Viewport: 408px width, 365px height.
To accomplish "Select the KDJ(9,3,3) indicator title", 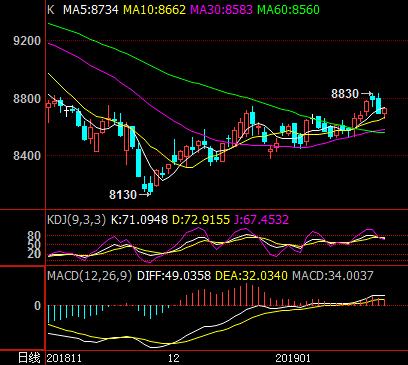I will pyautogui.click(x=76, y=220).
